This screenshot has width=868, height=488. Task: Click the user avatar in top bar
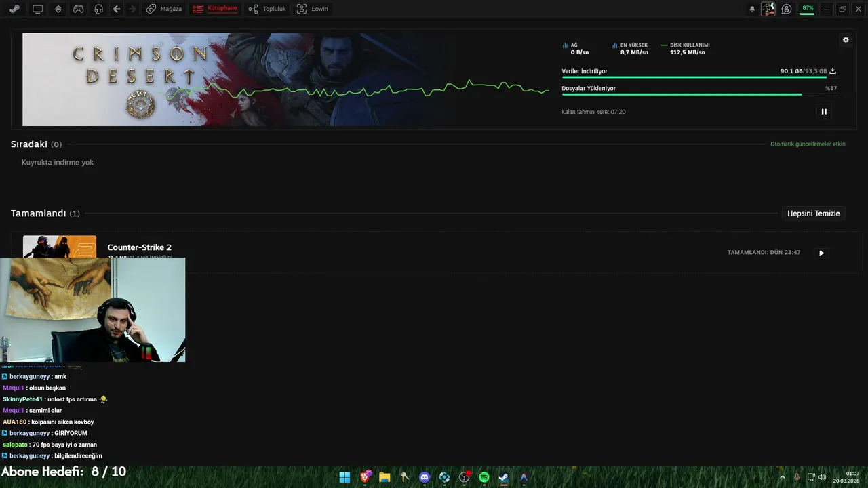pos(768,9)
